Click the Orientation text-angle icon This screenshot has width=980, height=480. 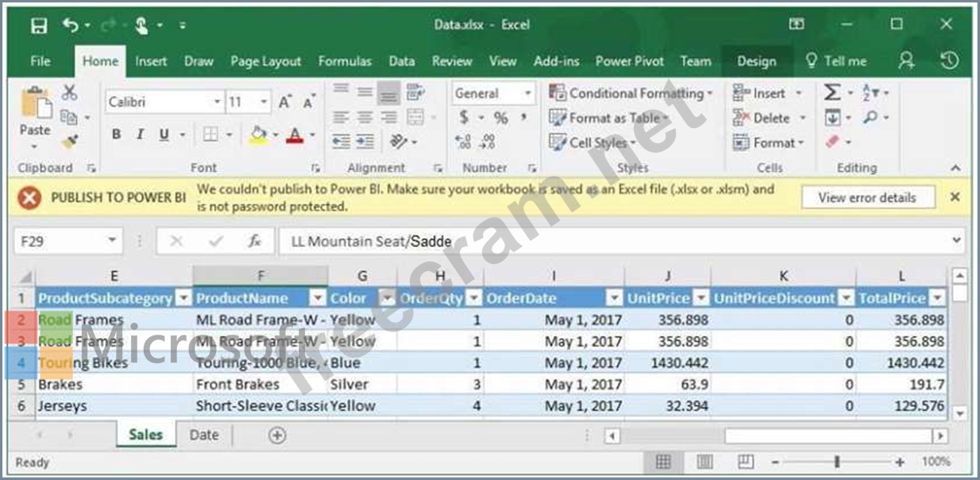399,141
